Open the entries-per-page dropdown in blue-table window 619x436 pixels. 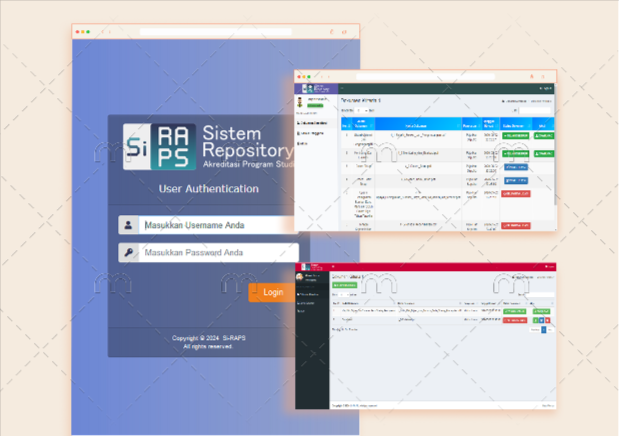click(x=362, y=111)
